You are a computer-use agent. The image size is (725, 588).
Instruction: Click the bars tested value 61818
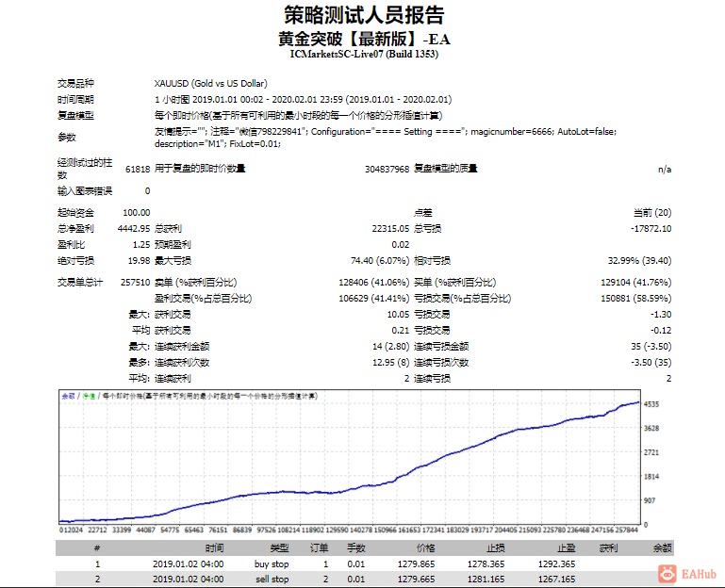tap(138, 170)
